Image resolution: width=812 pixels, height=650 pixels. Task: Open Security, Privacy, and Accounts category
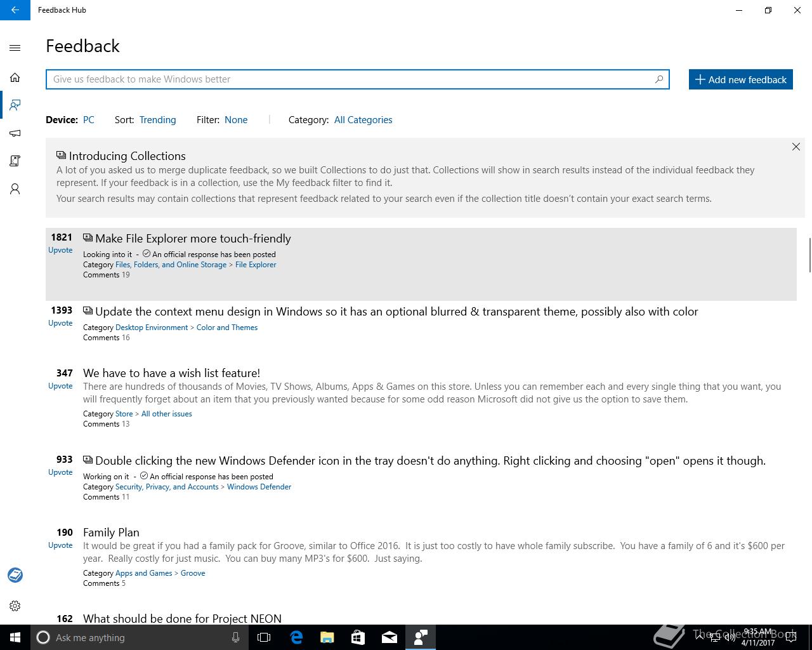[167, 487]
